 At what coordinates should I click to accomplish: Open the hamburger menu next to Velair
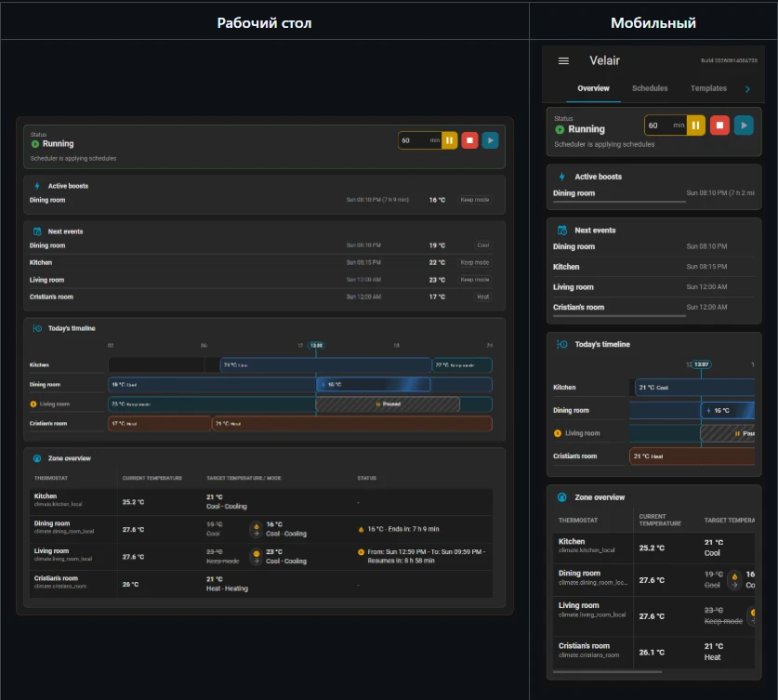pos(563,61)
